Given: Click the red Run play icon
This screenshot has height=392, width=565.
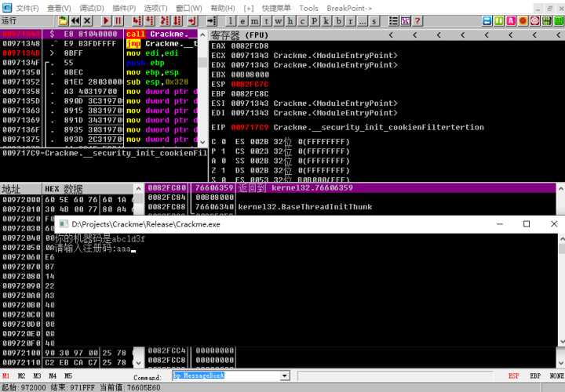Looking at the screenshot, I should pyautogui.click(x=106, y=21).
